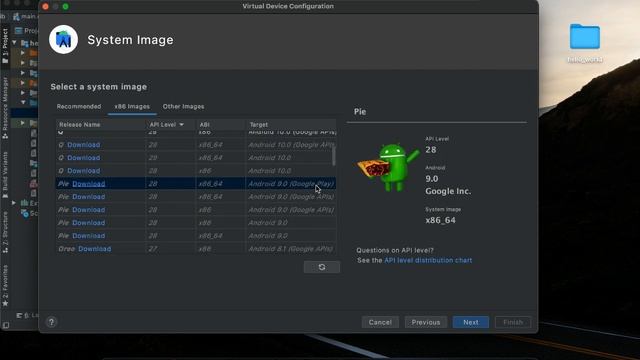
Task: Click the Target column header
Action: [x=291, y=124]
